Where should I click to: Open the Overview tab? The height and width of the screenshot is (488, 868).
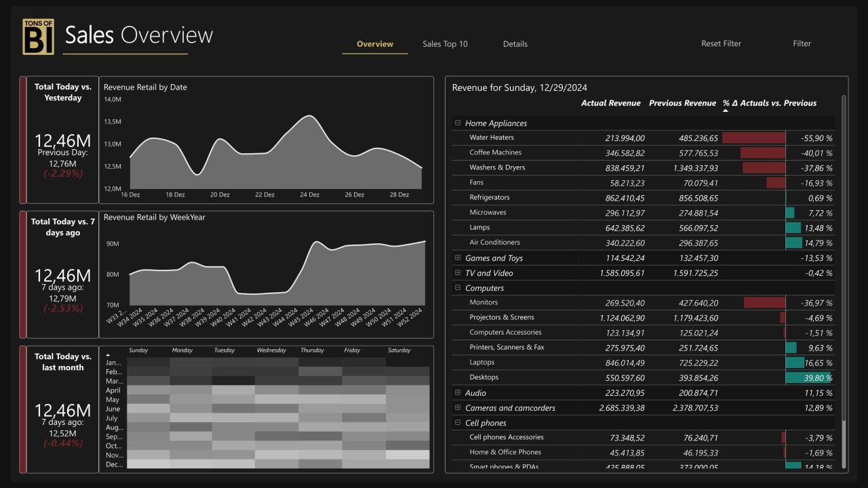click(375, 44)
